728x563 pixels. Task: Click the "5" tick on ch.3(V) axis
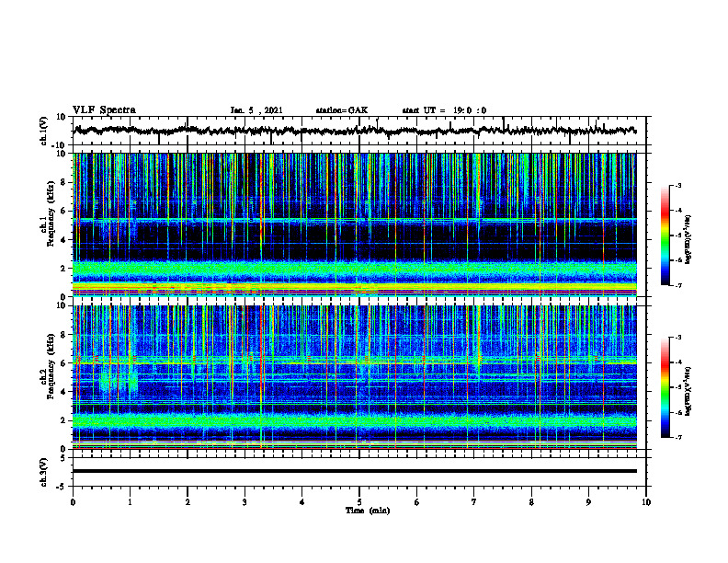point(64,458)
